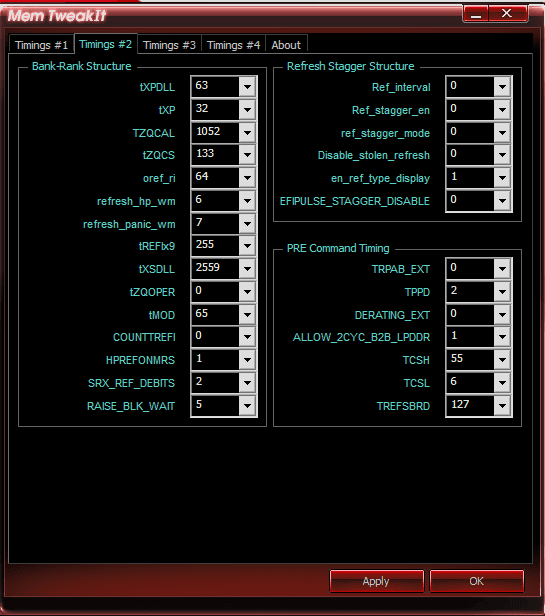The image size is (545, 616).
Task: Click the oref_ri value field showing 64
Action: pos(215,178)
